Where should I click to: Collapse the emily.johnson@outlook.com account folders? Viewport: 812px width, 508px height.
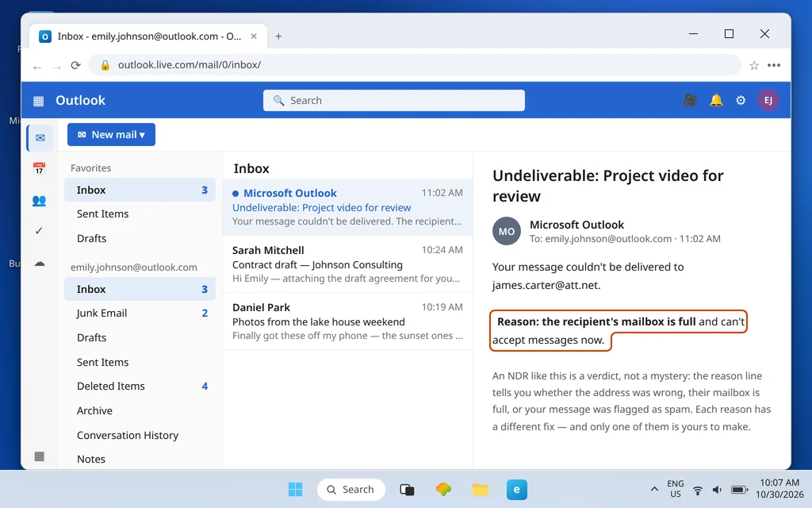(x=133, y=267)
